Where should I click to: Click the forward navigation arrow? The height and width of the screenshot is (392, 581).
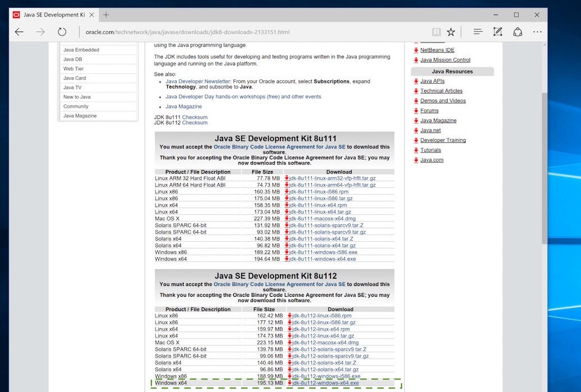coord(40,32)
